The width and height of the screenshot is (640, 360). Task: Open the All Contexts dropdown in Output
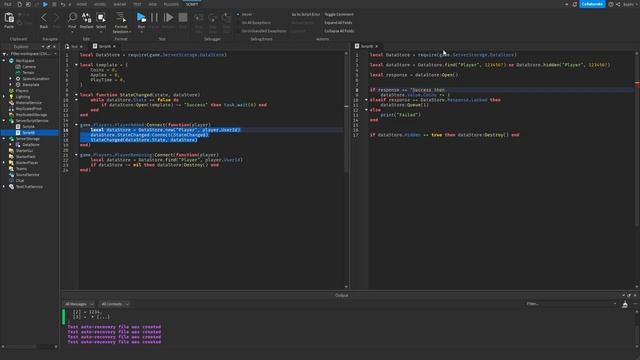115,304
